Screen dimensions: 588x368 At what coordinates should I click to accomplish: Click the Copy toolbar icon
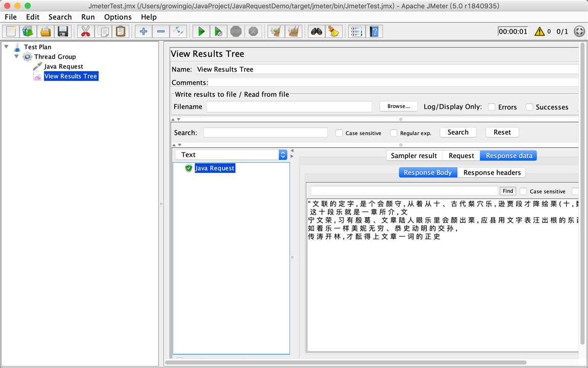click(x=103, y=31)
